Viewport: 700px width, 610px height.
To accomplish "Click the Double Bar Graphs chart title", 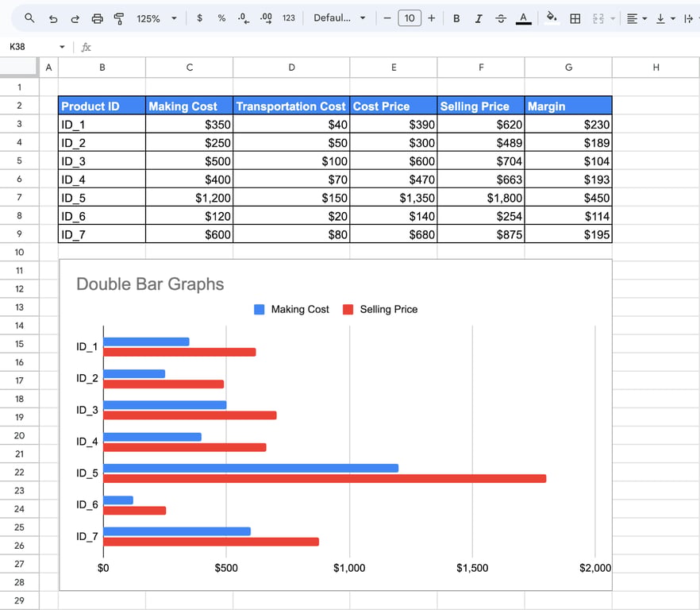I will [x=150, y=284].
